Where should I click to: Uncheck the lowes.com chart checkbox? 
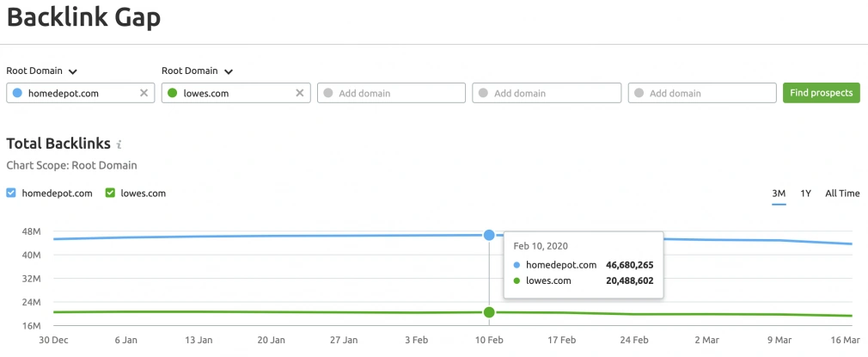[x=110, y=193]
